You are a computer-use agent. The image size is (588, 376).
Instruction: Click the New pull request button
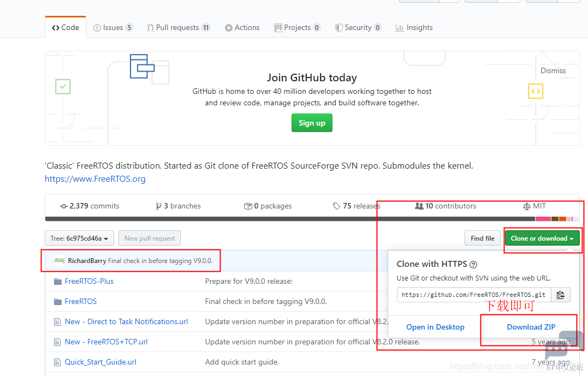point(150,238)
